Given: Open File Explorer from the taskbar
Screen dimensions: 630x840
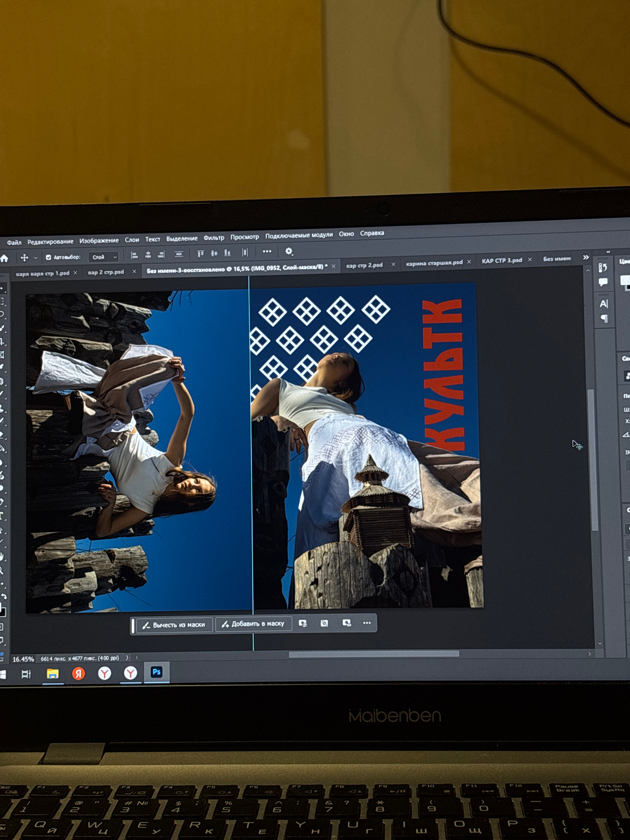Looking at the screenshot, I should [52, 674].
